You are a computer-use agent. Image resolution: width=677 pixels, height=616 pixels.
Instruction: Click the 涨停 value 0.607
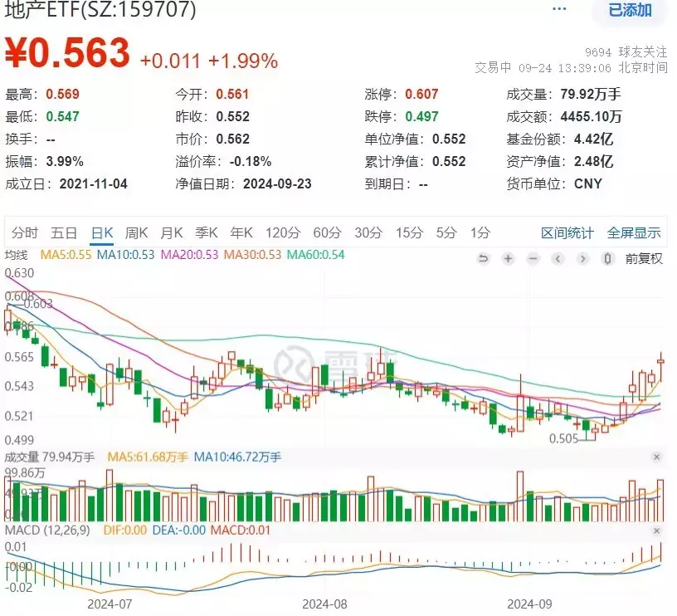coord(421,94)
